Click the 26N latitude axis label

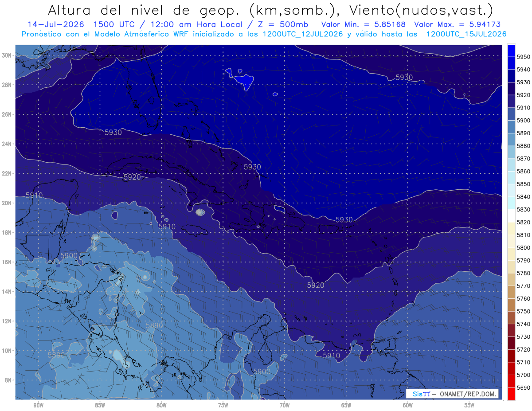[x=7, y=114]
